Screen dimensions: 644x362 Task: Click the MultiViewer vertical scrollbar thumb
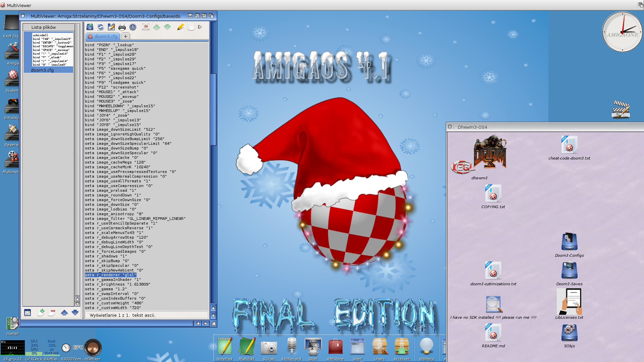213,110
